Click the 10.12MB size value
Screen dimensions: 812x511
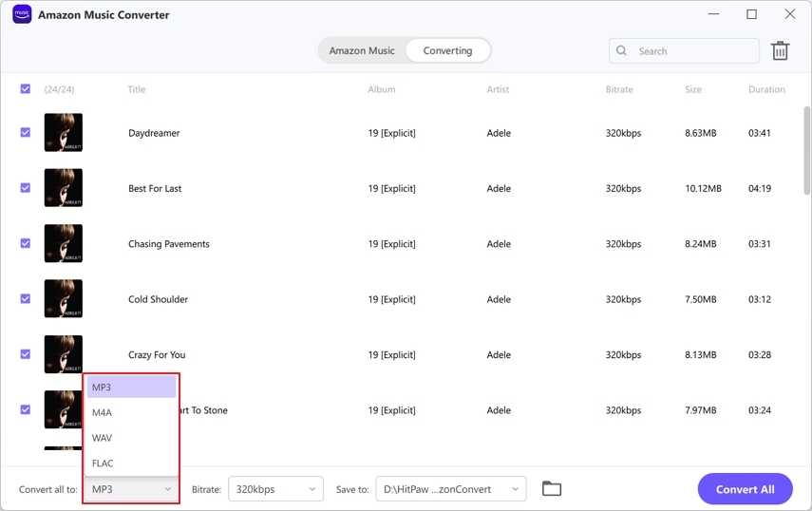(x=703, y=188)
